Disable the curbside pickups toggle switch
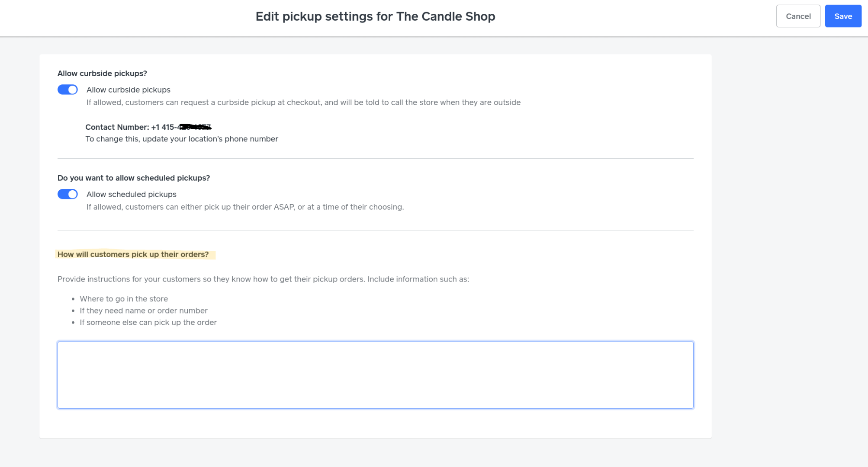The width and height of the screenshot is (868, 467). point(68,90)
